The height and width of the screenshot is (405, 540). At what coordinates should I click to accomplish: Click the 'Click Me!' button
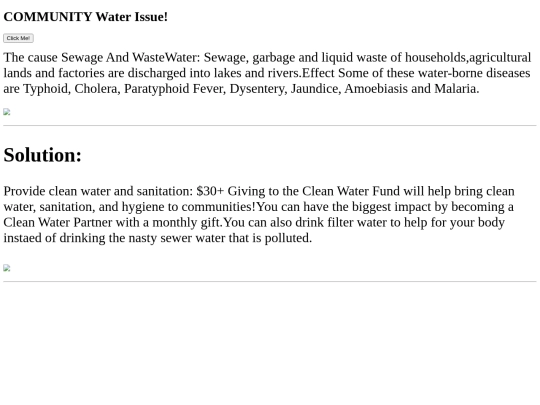[18, 38]
